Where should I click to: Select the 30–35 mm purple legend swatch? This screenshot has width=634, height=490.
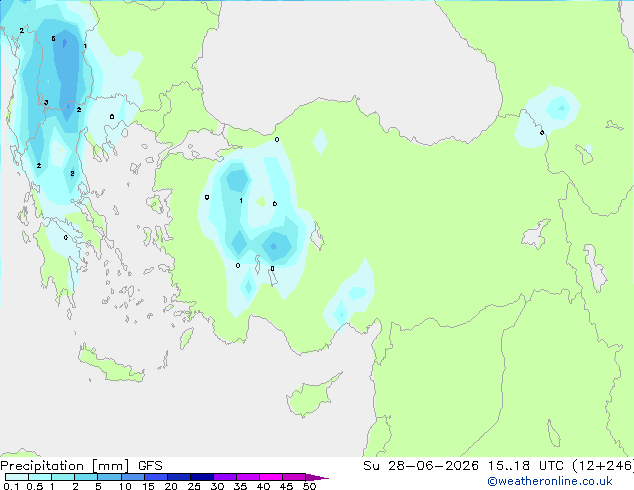[224, 477]
